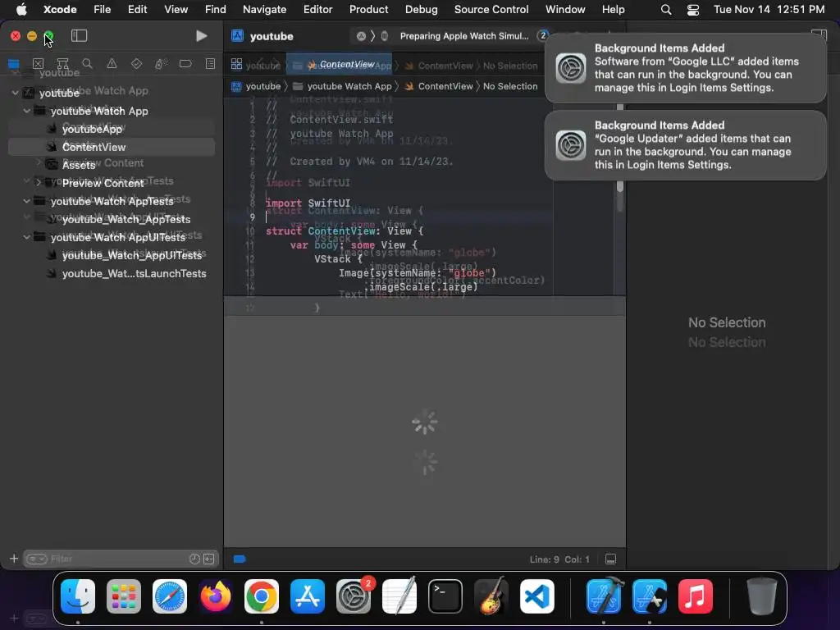Collapse the youtube Watch AppUITests group
The width and height of the screenshot is (840, 630).
[26, 237]
